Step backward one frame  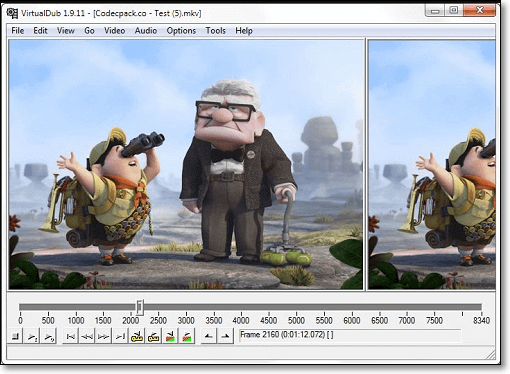tap(87, 336)
